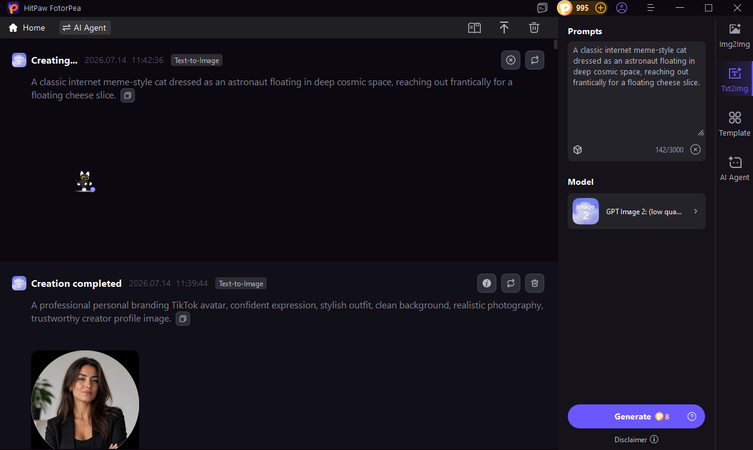Delete the TikTok avatar creation
This screenshot has width=753, height=450.
534,283
